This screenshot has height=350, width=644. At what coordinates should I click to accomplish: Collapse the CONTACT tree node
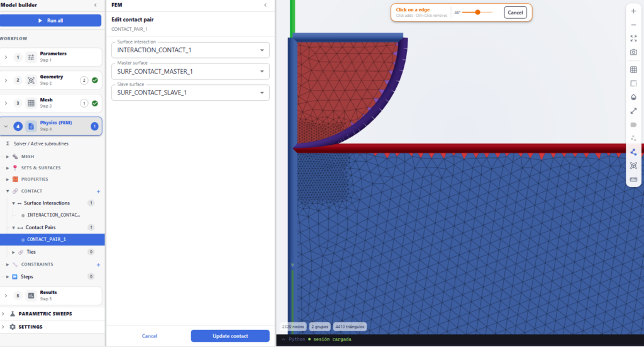tap(8, 191)
